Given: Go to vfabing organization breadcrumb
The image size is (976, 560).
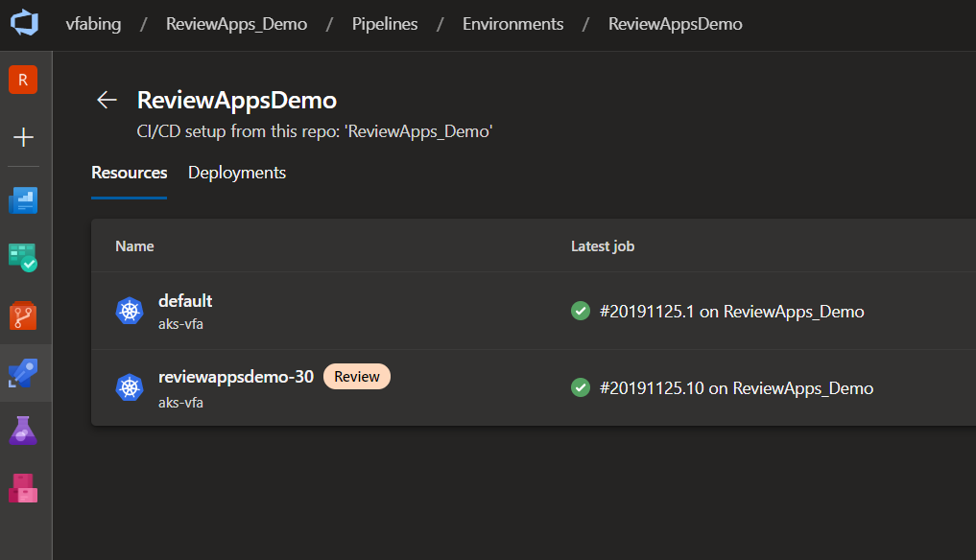Looking at the screenshot, I should [x=93, y=24].
